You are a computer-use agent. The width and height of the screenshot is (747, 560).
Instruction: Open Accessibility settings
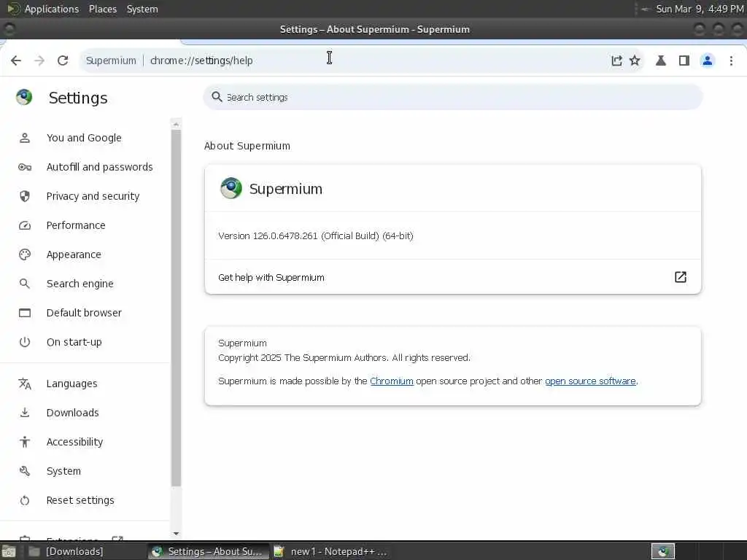[x=74, y=442]
